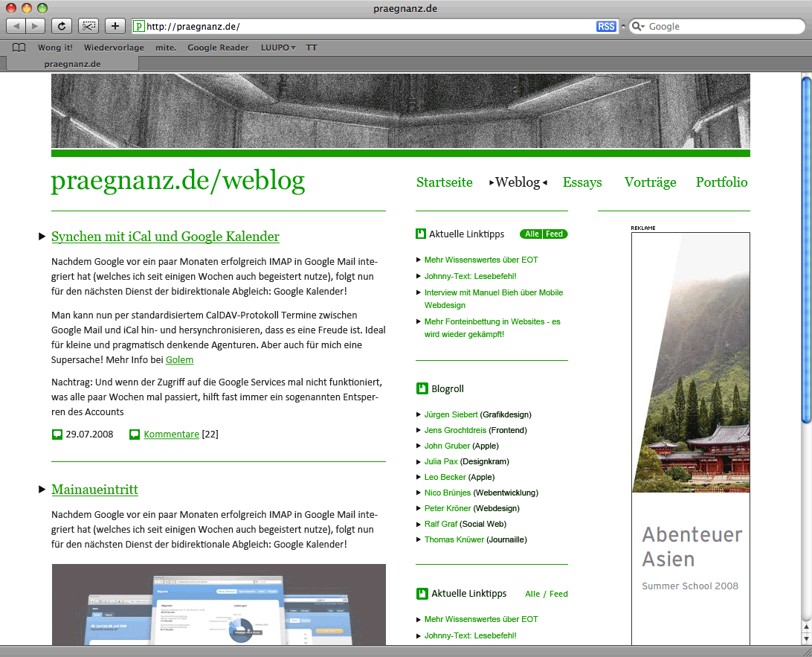Viewport: 812px width, 657px height.
Task: Open 'Synchen mit iCal und Google Kalender' post
Action: pos(165,237)
